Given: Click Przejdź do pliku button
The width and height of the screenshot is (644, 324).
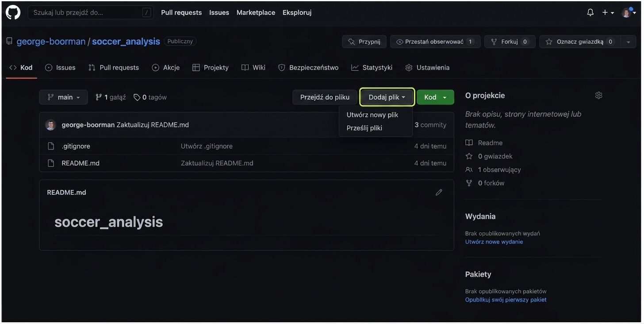Looking at the screenshot, I should (x=325, y=97).
